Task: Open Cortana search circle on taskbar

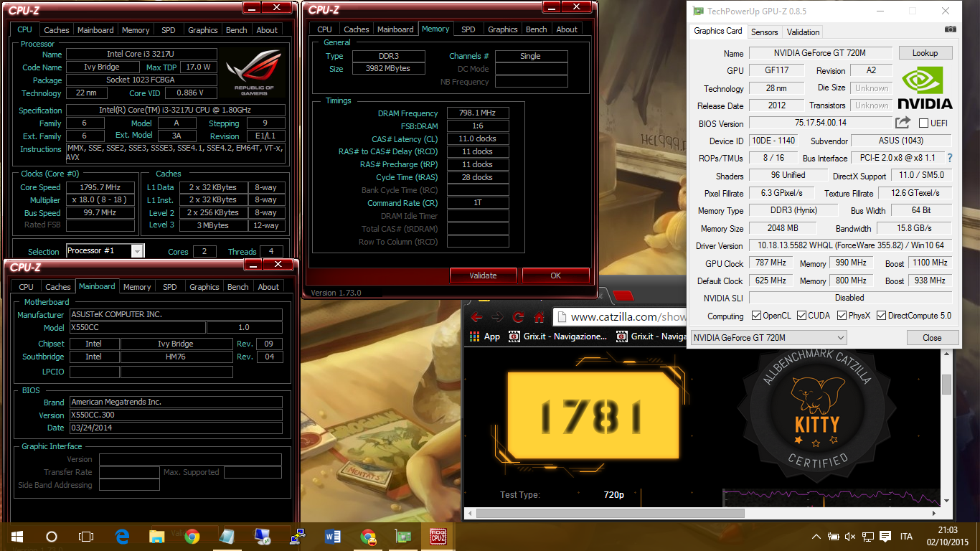Action: pyautogui.click(x=52, y=537)
